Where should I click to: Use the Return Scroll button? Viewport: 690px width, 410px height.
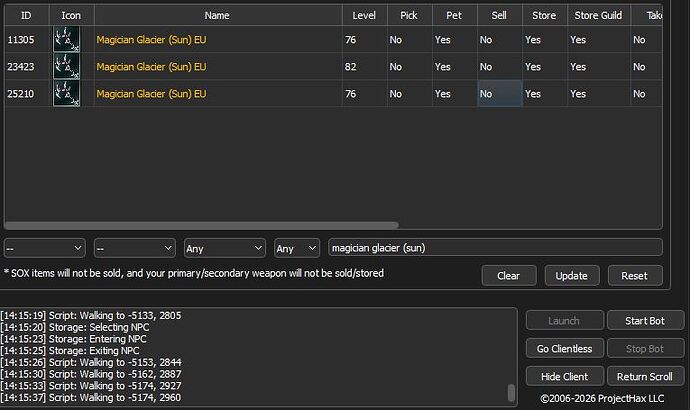645,377
